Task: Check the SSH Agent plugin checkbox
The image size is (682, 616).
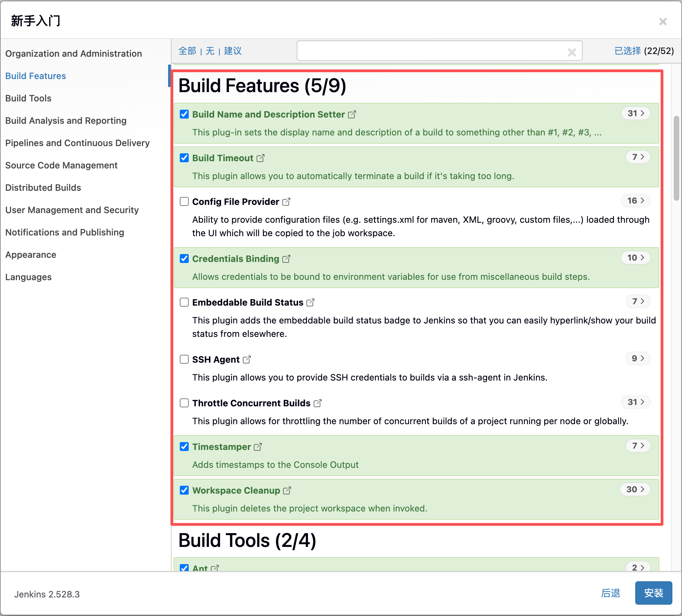Action: point(184,359)
